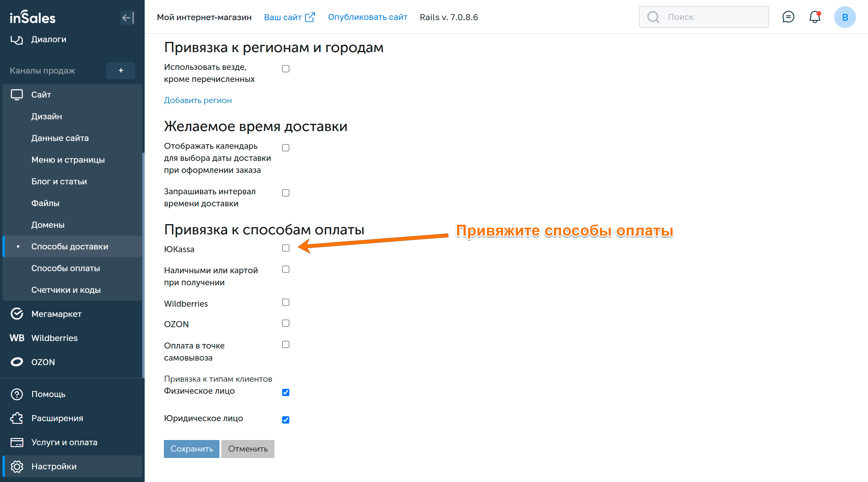The image size is (868, 482).
Task: Open Extensions puzzle icon
Action: coord(17,418)
